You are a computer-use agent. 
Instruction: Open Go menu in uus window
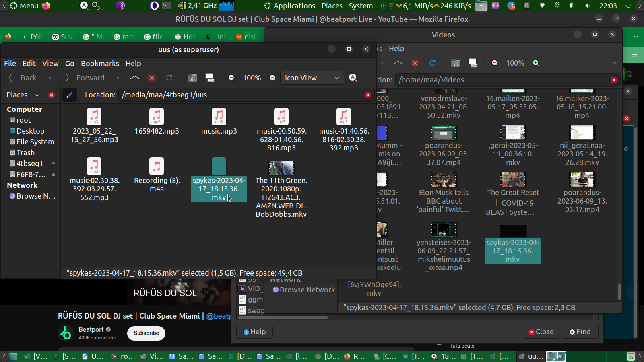point(70,64)
